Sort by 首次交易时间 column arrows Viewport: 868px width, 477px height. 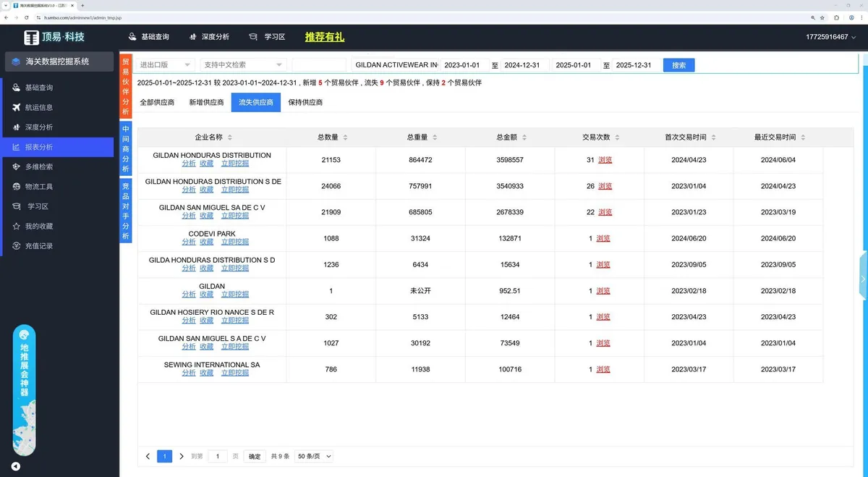[714, 138]
